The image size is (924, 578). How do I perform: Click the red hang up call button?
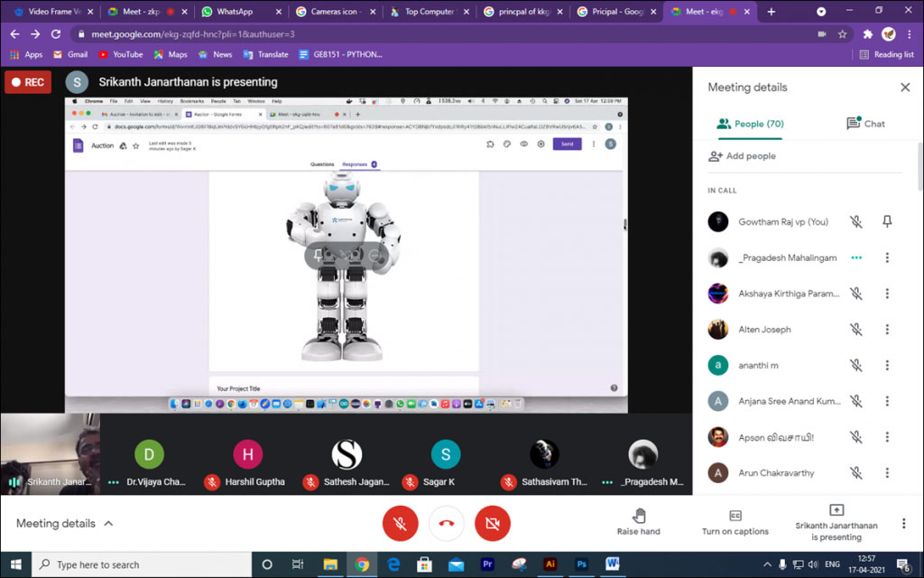(446, 523)
